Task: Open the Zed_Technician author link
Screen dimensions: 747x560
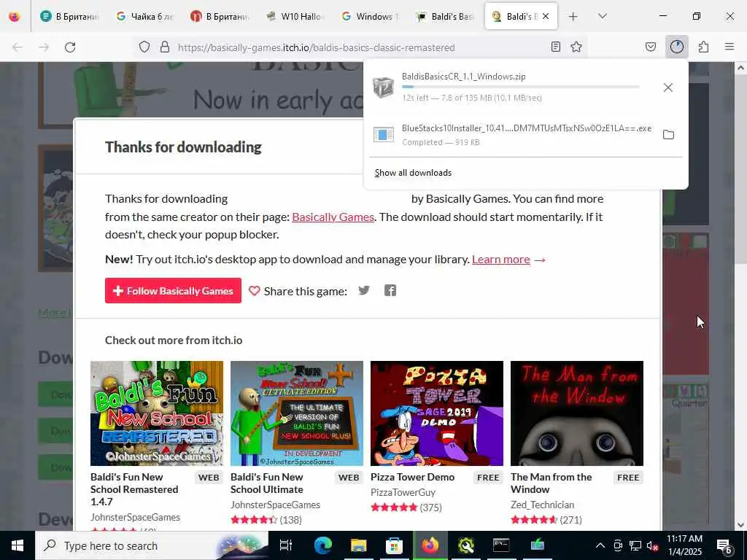Action: [542, 505]
